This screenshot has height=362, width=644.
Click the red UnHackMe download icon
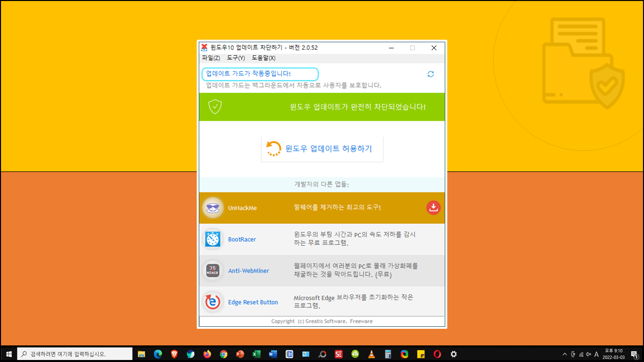pyautogui.click(x=433, y=208)
